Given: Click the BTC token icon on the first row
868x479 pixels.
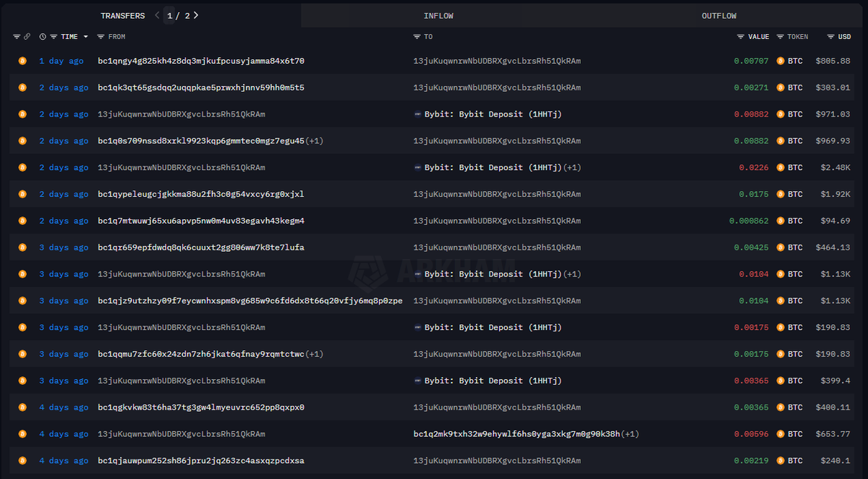Looking at the screenshot, I should pyautogui.click(x=780, y=61).
